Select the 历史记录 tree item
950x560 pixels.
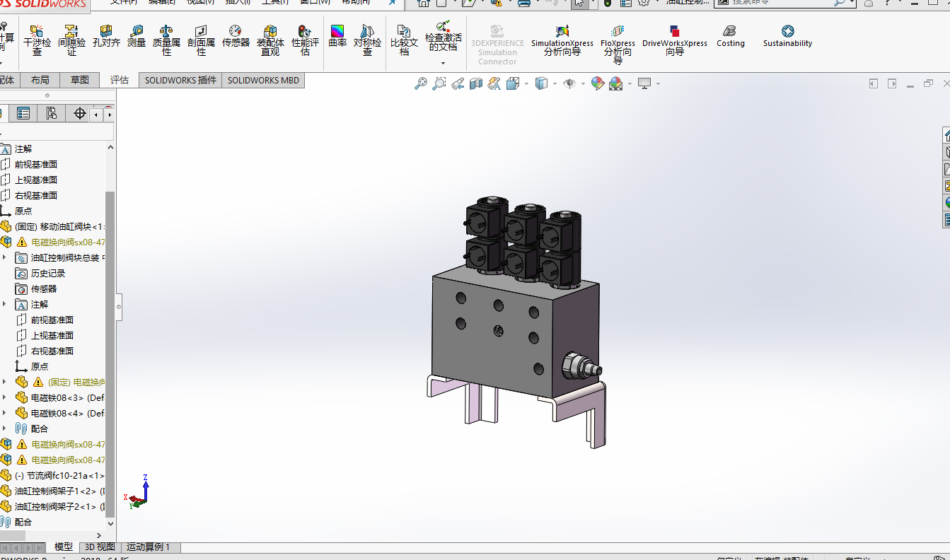47,273
